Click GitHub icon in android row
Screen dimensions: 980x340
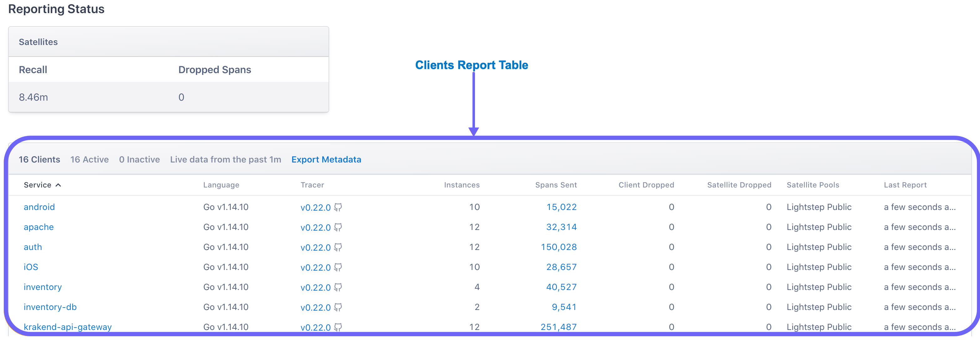coord(338,207)
